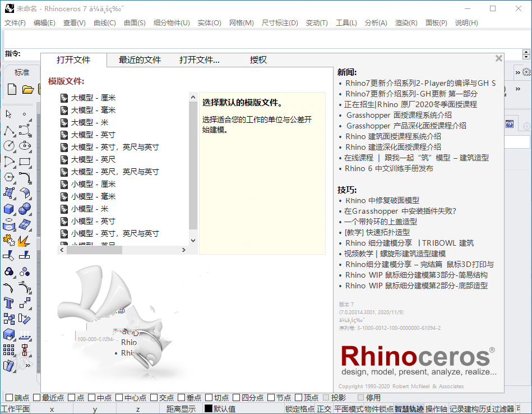This screenshot has height=414, width=532.
Task: Enable the 中心点 object snap checkbox
Action: [119, 398]
